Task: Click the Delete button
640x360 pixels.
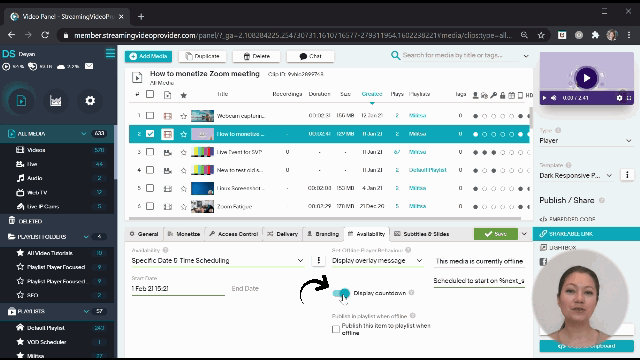Action: [256, 56]
